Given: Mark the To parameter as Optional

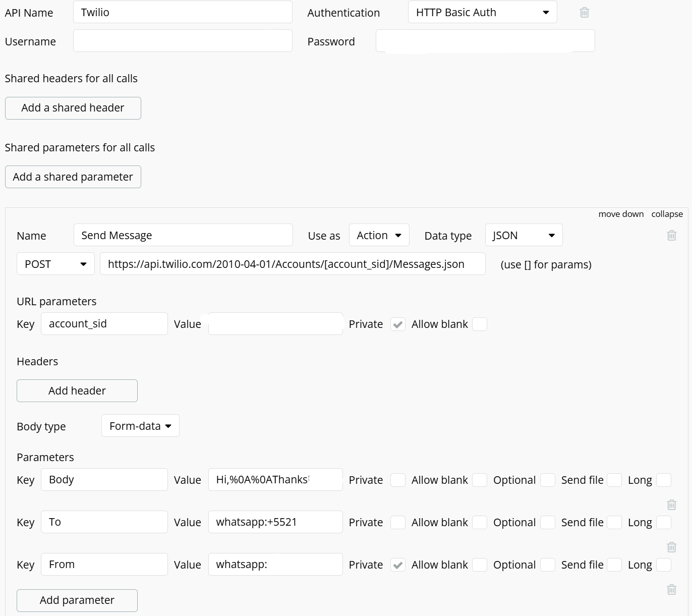Looking at the screenshot, I should point(548,523).
